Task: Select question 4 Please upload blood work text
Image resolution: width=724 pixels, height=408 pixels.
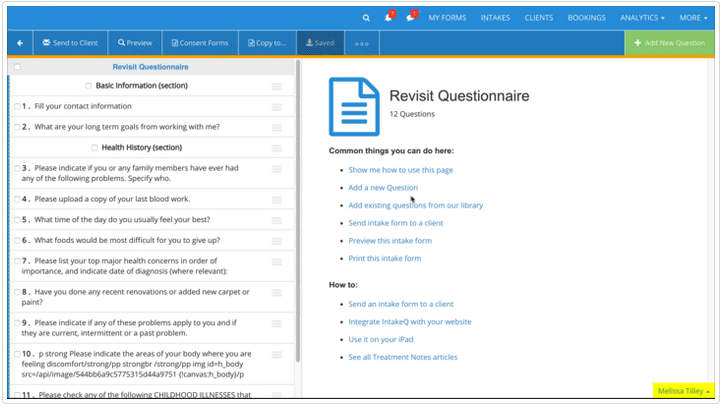Action: [112, 199]
